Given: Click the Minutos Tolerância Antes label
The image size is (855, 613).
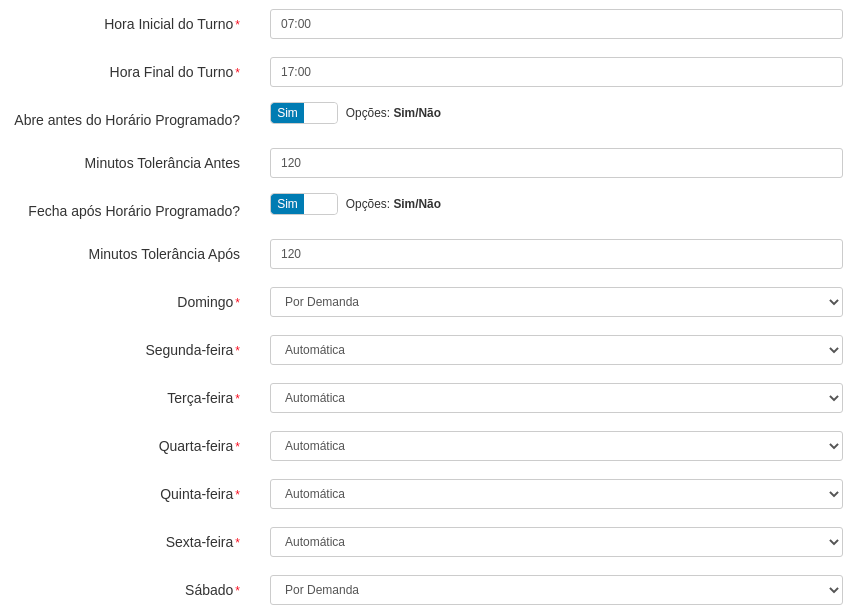Looking at the screenshot, I should point(162,163).
